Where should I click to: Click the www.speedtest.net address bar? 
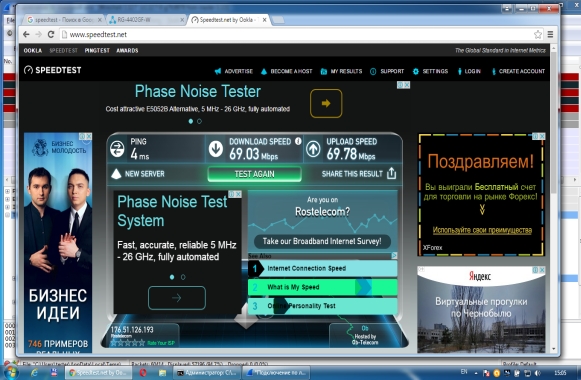point(296,34)
